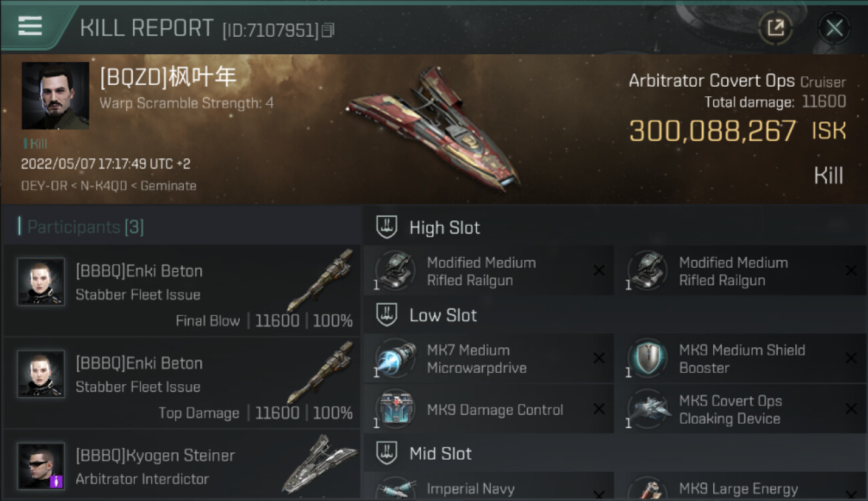868x501 pixels.
Task: Select first Modified Medium Rifled Railgun icon
Action: [x=395, y=271]
